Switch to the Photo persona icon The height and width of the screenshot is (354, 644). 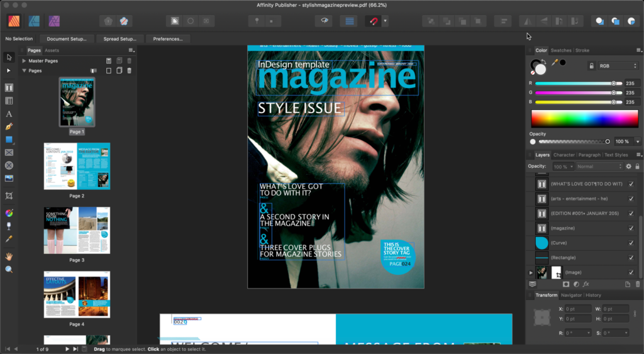pos(54,21)
